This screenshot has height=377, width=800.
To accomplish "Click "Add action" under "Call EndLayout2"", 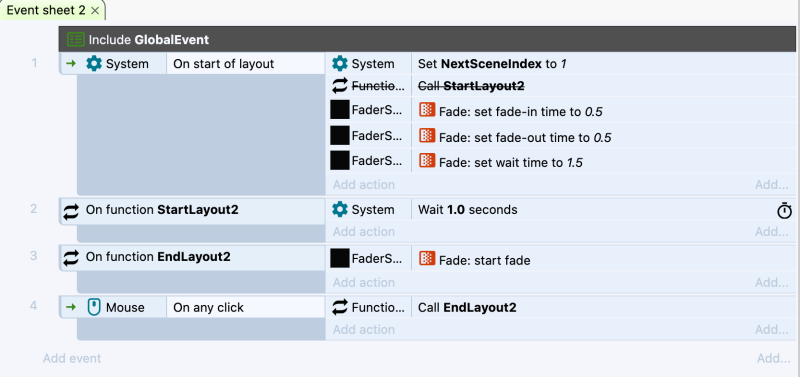I will point(364,330).
